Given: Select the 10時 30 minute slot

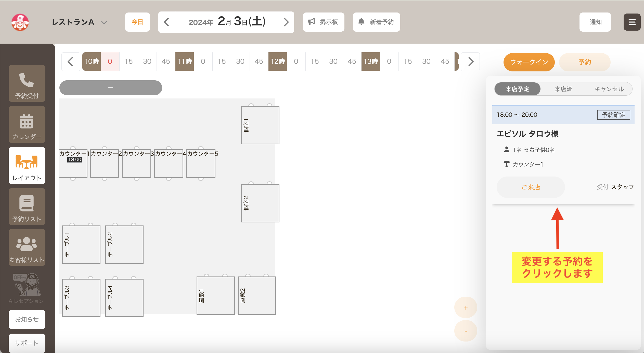Looking at the screenshot, I should click(147, 61).
